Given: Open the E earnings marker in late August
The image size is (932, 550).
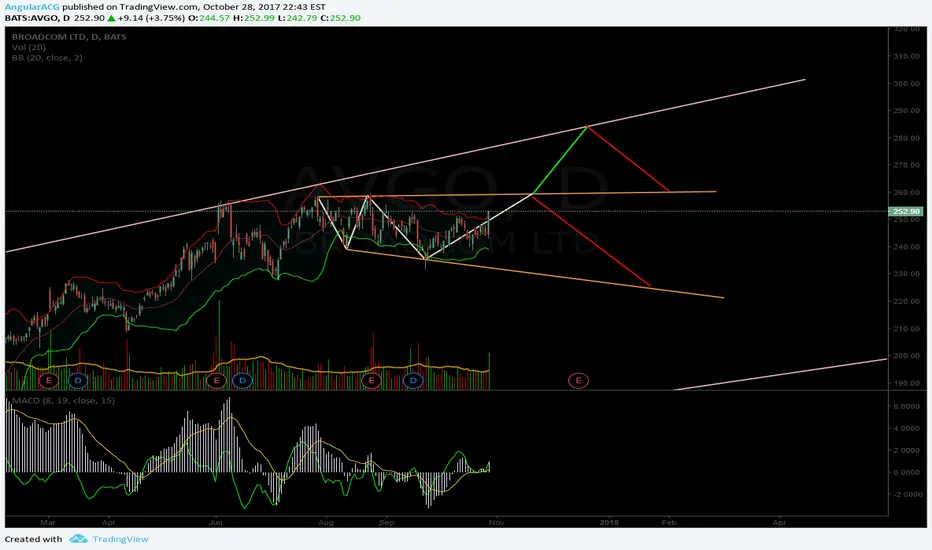Looking at the screenshot, I should coord(371,380).
